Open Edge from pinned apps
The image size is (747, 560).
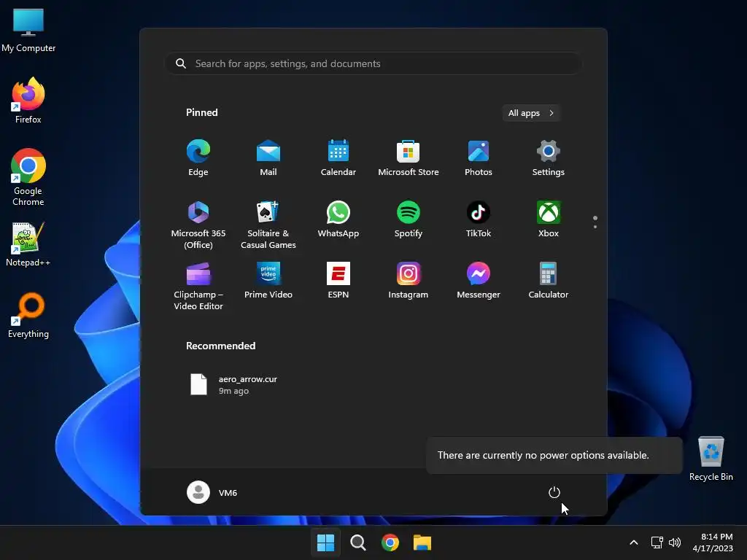coord(198,158)
